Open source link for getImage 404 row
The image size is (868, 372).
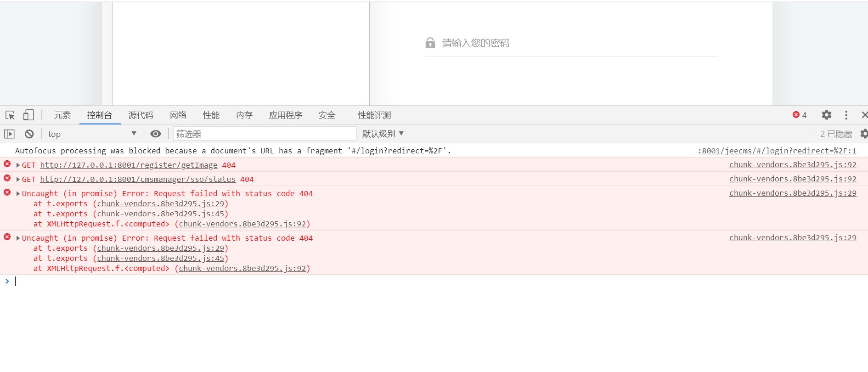click(x=793, y=165)
